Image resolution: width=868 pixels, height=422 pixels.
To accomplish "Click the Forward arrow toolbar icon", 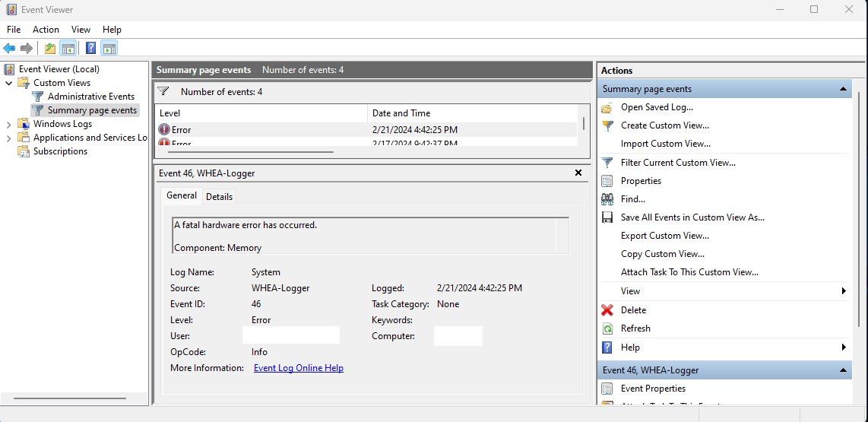I will (x=27, y=48).
